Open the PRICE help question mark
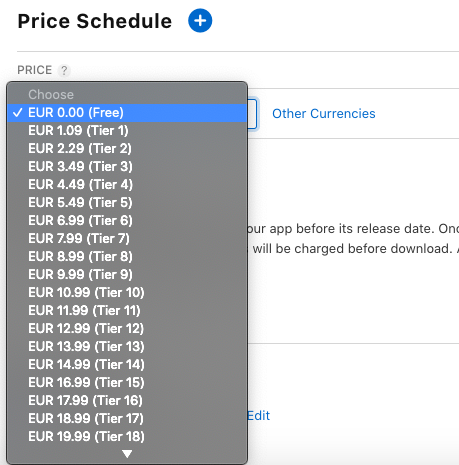 tap(63, 70)
